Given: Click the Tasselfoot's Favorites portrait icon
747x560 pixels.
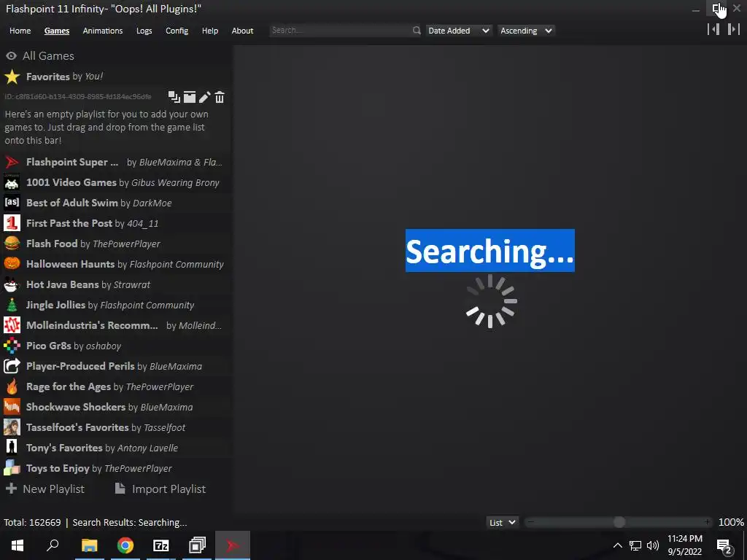Looking at the screenshot, I should (x=12, y=427).
